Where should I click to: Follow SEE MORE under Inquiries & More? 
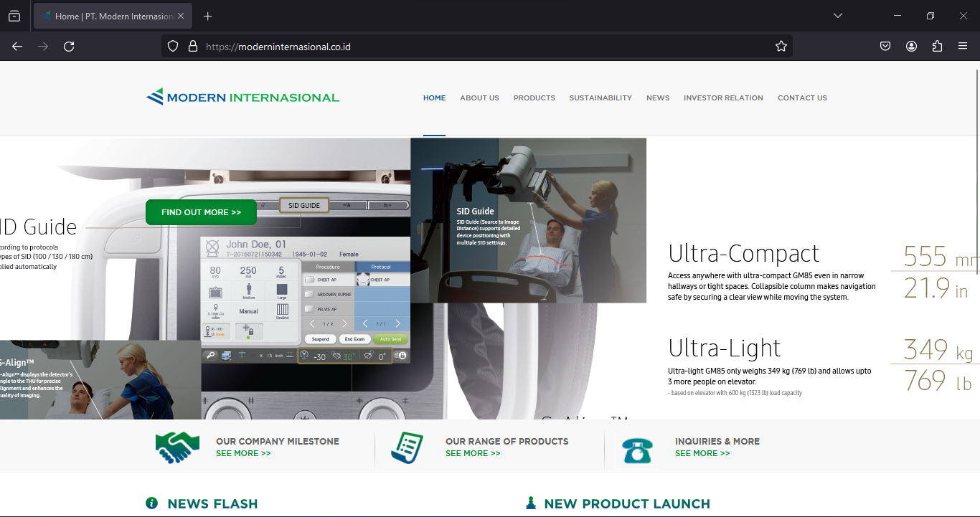tap(702, 454)
